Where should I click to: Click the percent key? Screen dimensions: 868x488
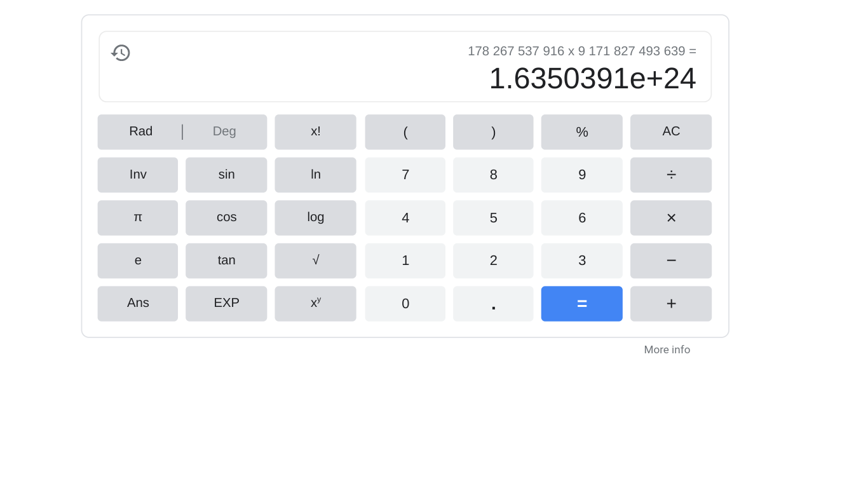pos(582,132)
